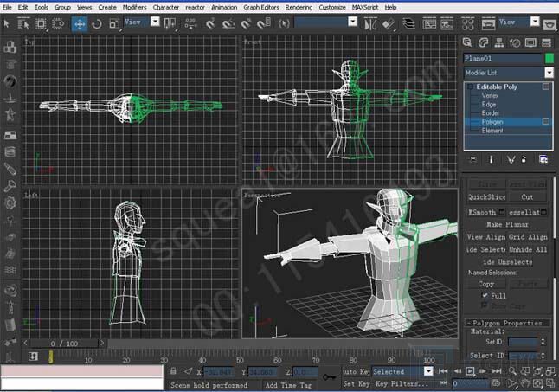Open the MAXScript menu
This screenshot has width=559, height=392.
365,7
